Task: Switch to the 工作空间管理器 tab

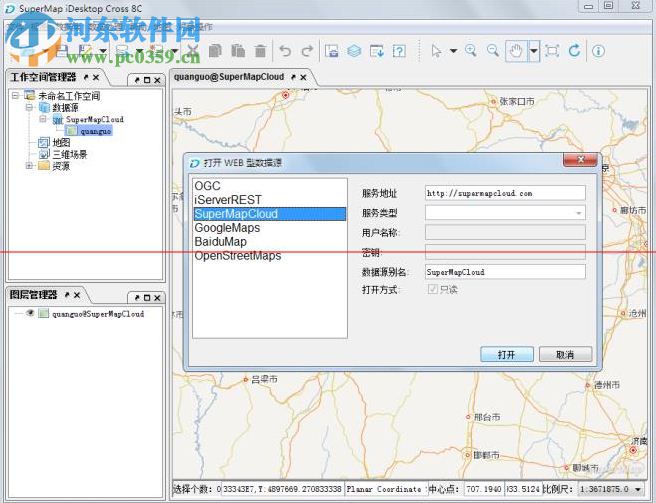Action: click(43, 77)
